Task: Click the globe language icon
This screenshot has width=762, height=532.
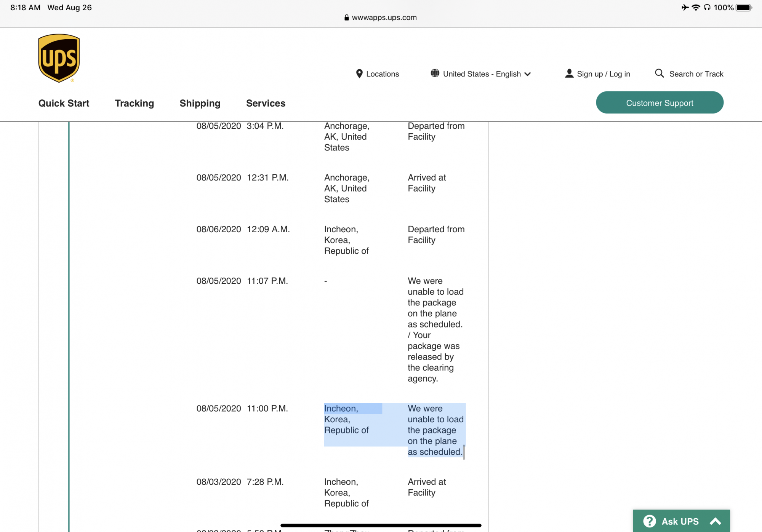Action: click(435, 73)
